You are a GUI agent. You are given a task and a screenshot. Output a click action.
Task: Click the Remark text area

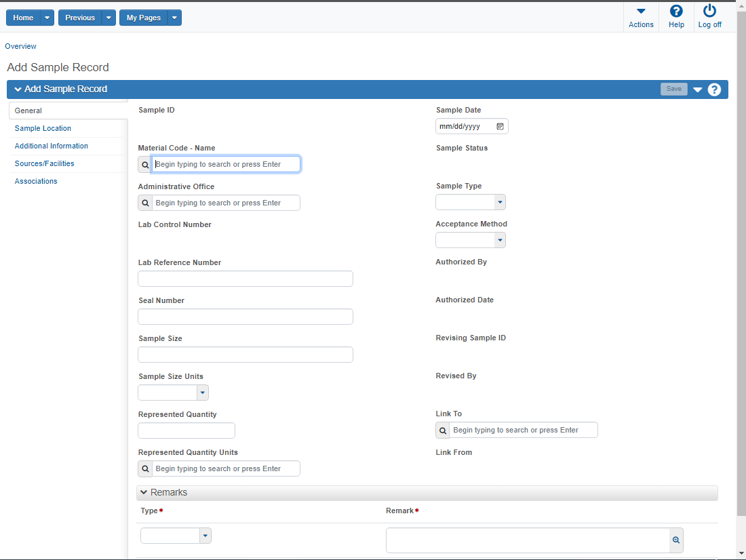528,540
